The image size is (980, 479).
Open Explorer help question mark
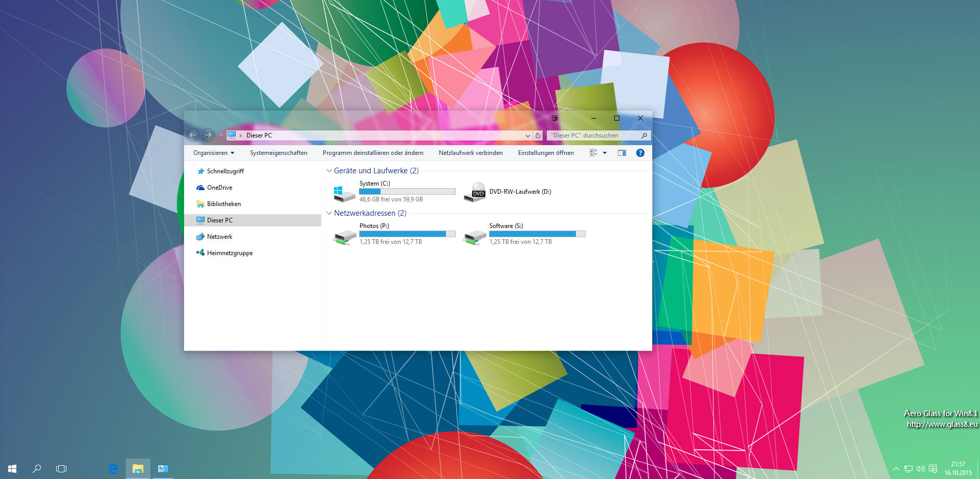click(640, 153)
